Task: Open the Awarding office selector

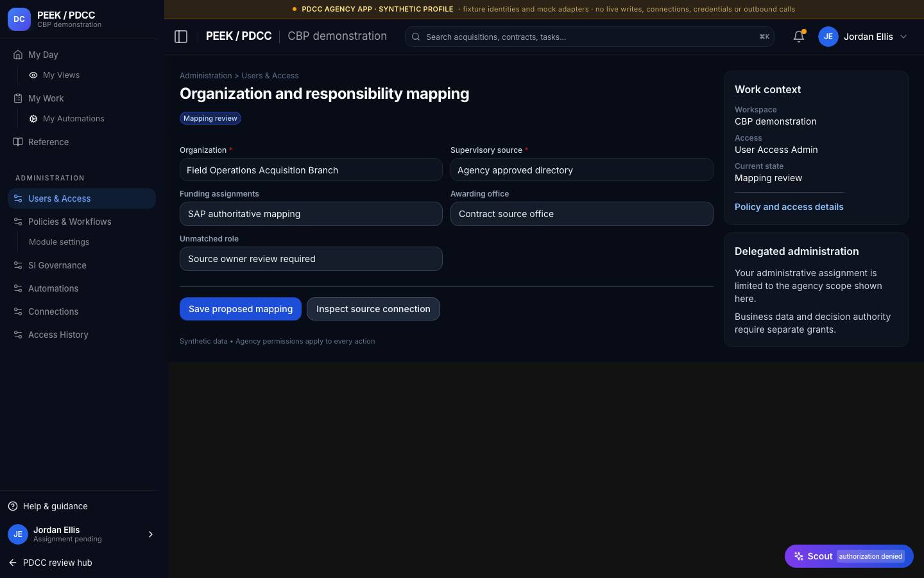Action: [582, 214]
